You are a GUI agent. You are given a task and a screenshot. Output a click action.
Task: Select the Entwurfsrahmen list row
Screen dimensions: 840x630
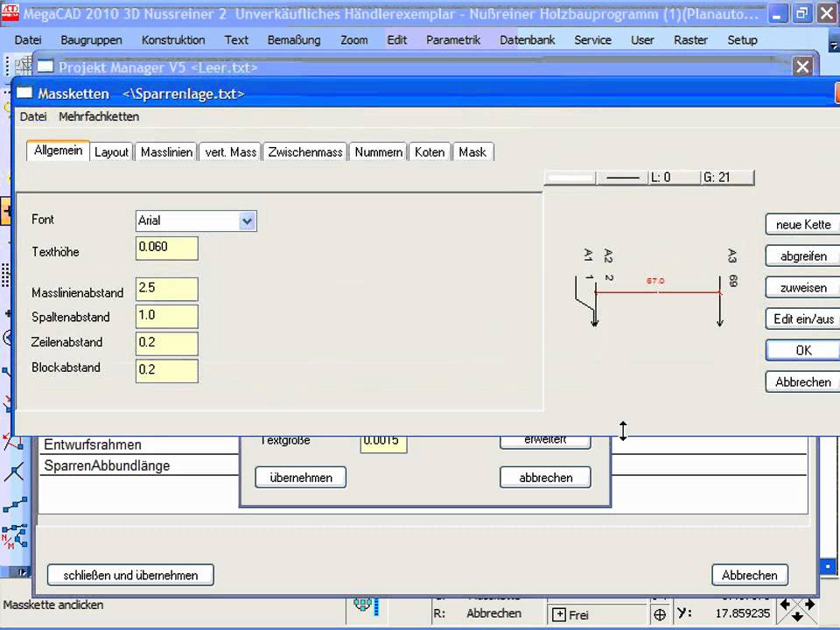pyautogui.click(x=139, y=444)
